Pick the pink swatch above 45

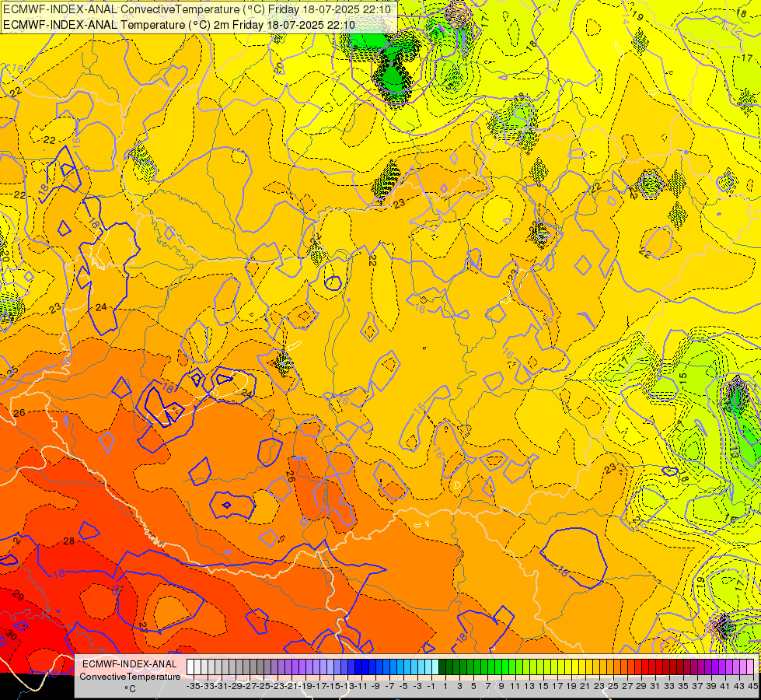pyautogui.click(x=750, y=667)
